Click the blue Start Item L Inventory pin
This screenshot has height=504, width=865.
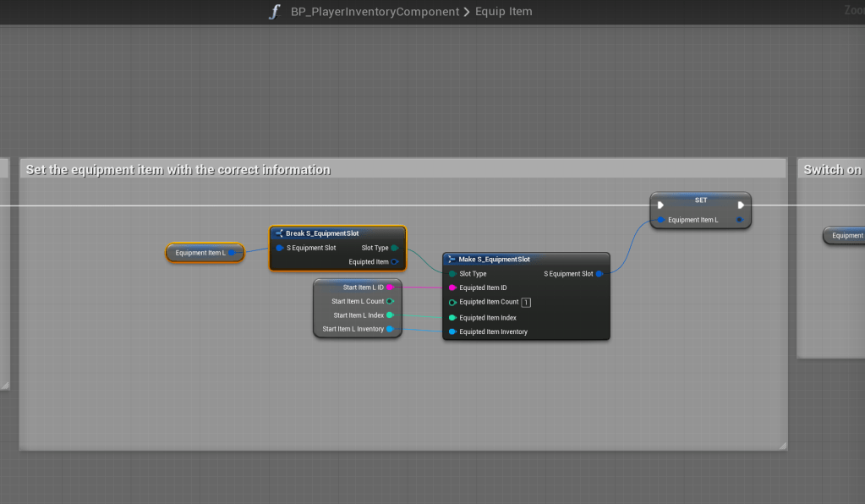click(390, 329)
